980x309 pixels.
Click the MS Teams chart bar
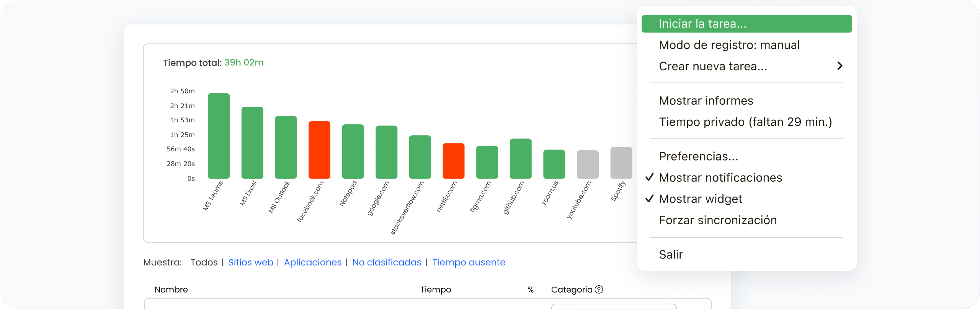point(219,136)
